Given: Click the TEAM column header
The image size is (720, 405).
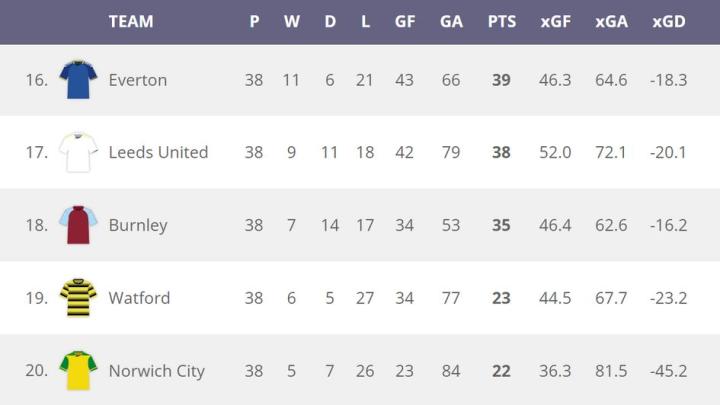Looking at the screenshot, I should tap(131, 21).
